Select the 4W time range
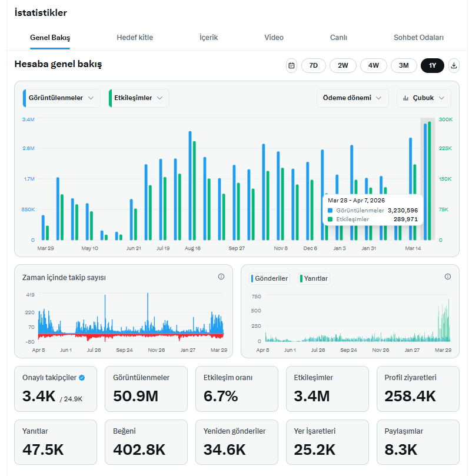The image size is (469, 476). (x=374, y=65)
